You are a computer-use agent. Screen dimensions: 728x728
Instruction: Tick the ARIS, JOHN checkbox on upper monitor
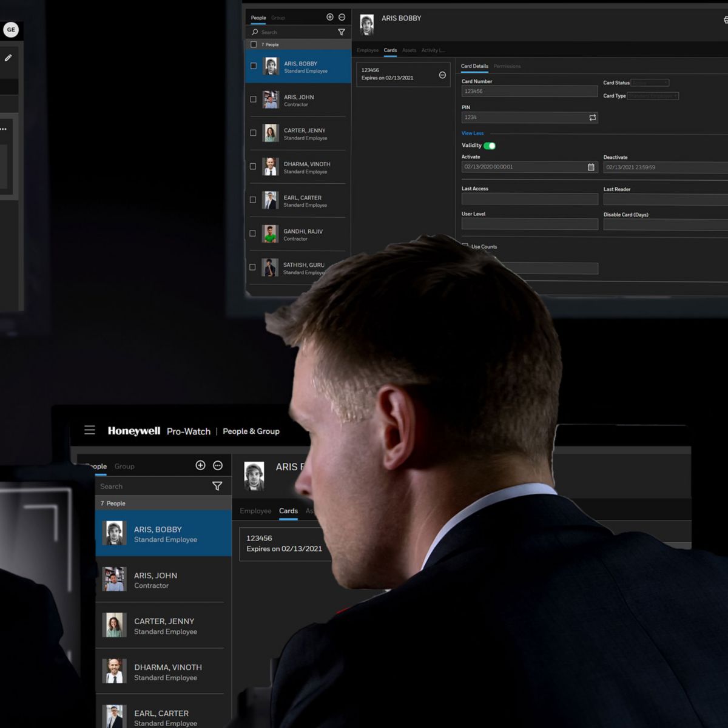pos(254,99)
